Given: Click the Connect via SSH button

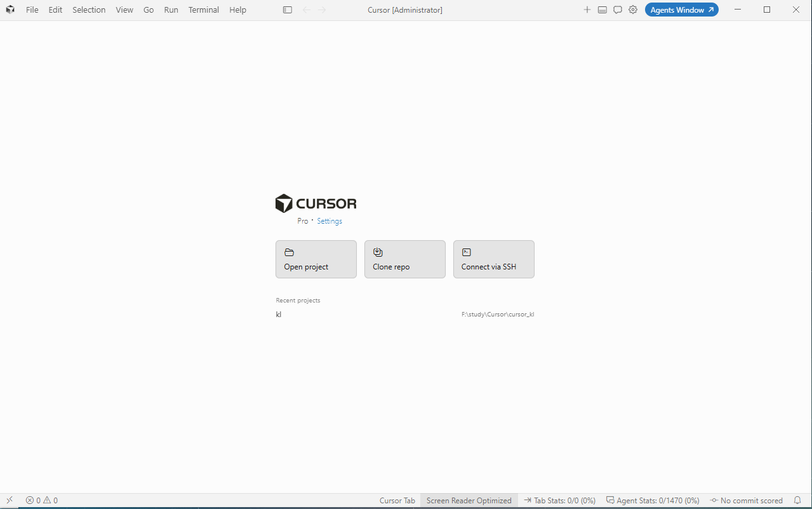Looking at the screenshot, I should click(494, 259).
